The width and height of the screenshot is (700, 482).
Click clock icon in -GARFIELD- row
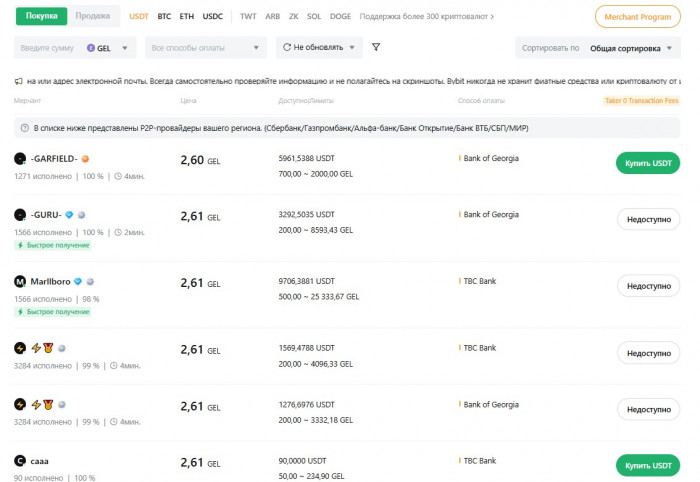coord(118,176)
